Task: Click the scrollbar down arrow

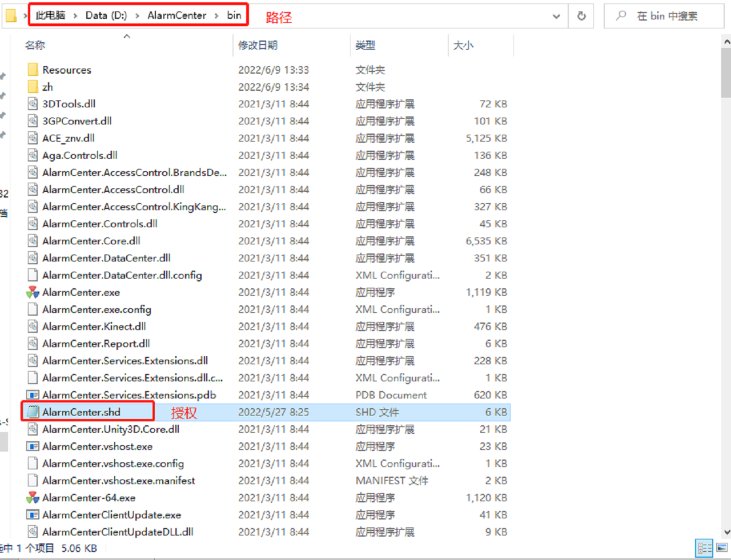Action: 726,532
